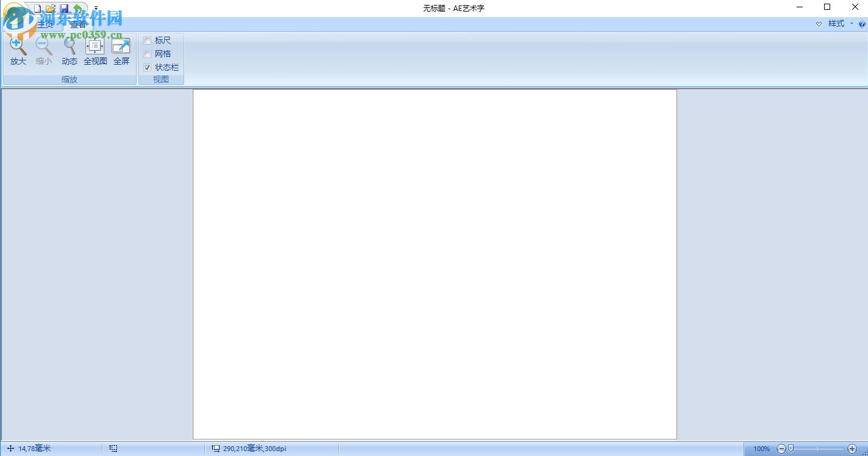Click the help question mark icon
Screen dimensions: 868x456
[x=862, y=24]
